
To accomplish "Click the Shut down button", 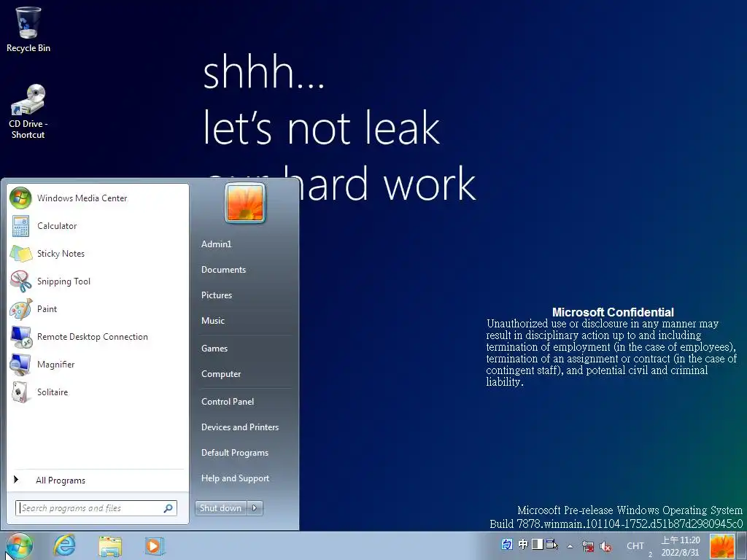I will point(221,508).
